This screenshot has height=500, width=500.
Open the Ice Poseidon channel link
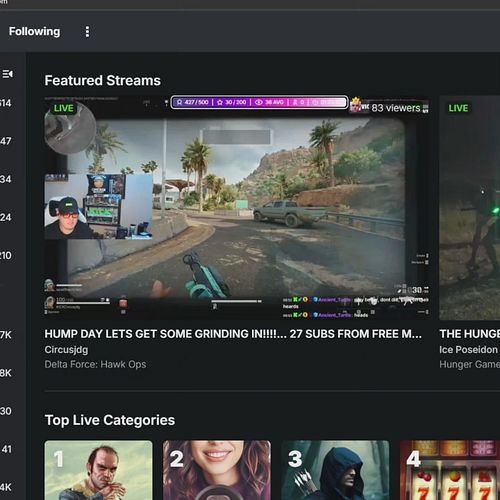point(468,350)
